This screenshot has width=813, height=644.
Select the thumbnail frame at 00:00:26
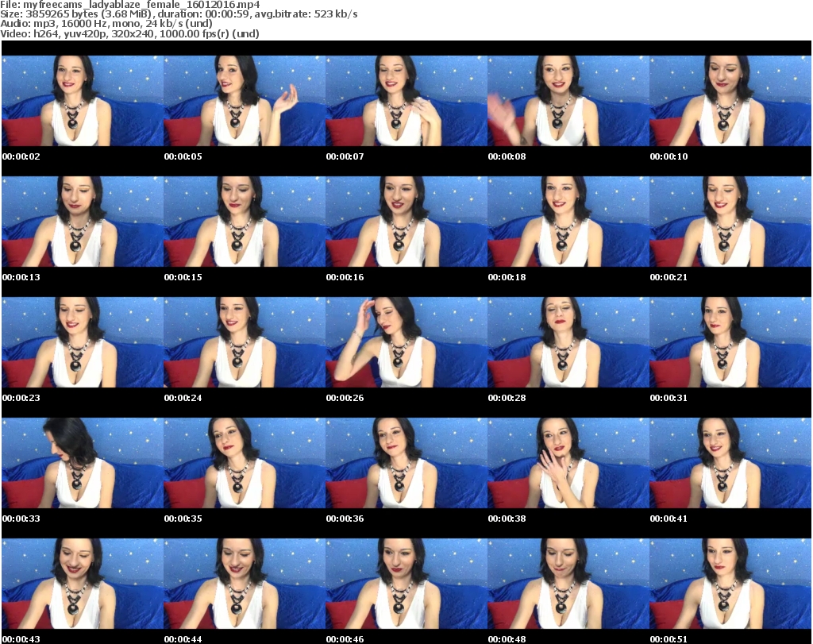tap(406, 342)
